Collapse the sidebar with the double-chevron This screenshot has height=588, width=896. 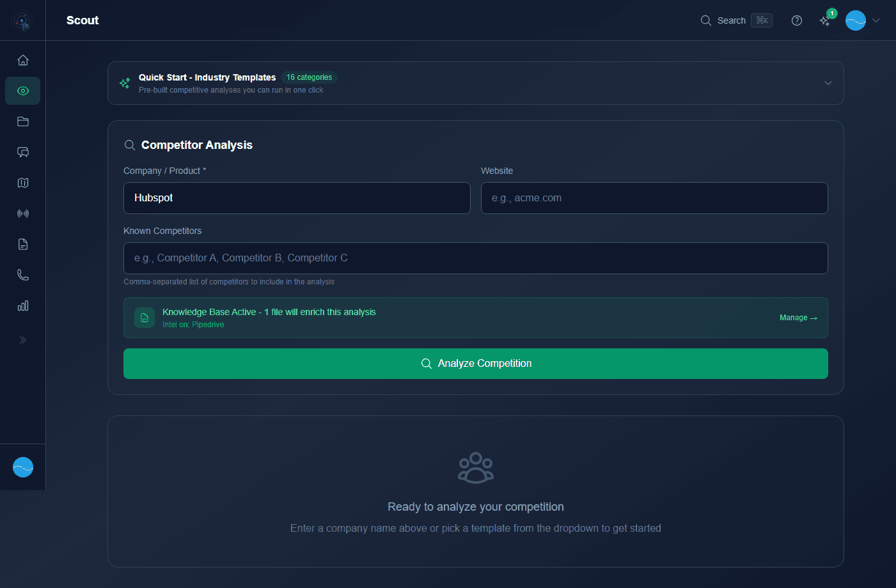point(23,339)
